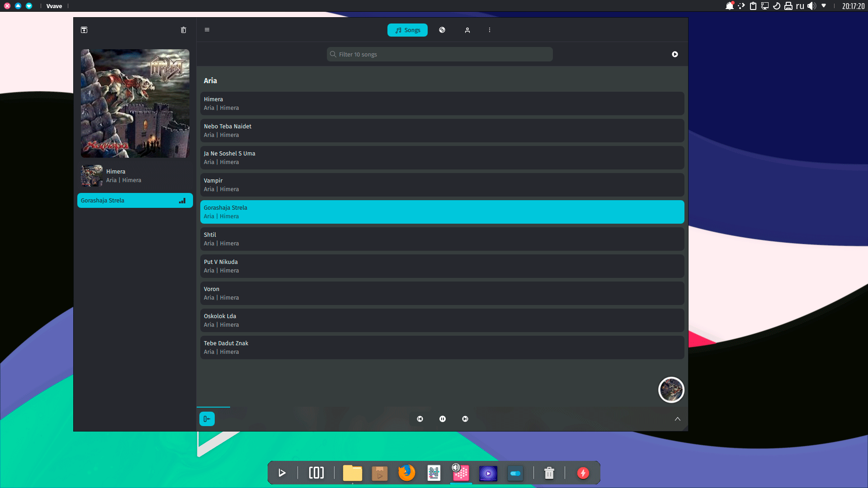This screenshot has width=868, height=488.
Task: Click the floating album art thumbnail
Action: click(x=671, y=389)
